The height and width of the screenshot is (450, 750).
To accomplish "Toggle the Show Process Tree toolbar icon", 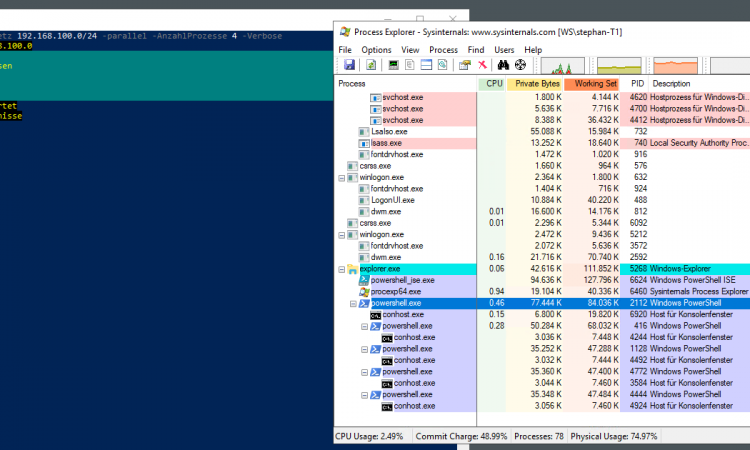I will 409,65.
